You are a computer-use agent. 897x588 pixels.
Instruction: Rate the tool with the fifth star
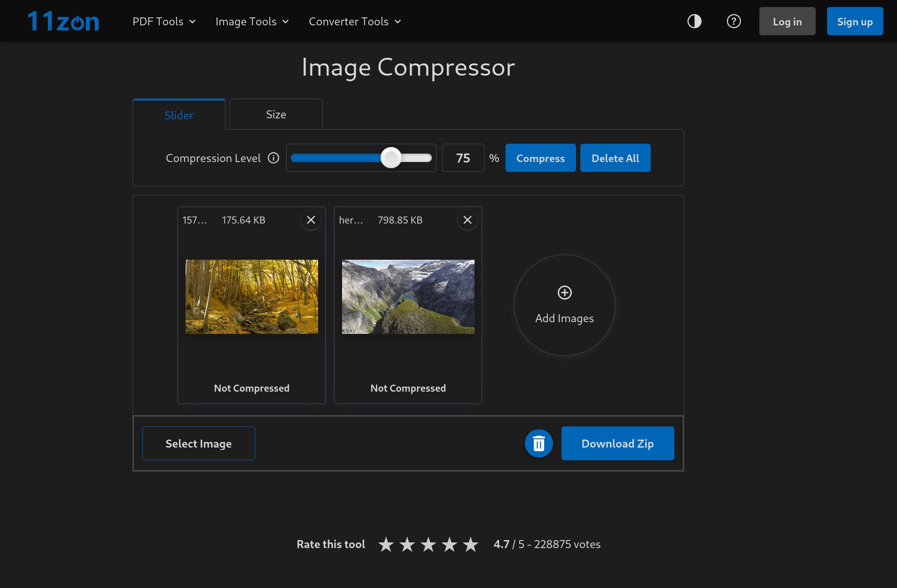pos(470,545)
